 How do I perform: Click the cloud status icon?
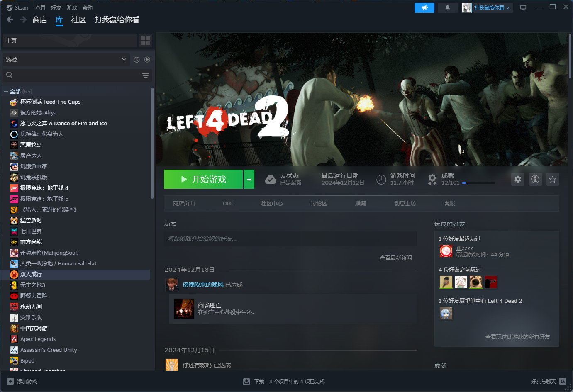click(271, 179)
